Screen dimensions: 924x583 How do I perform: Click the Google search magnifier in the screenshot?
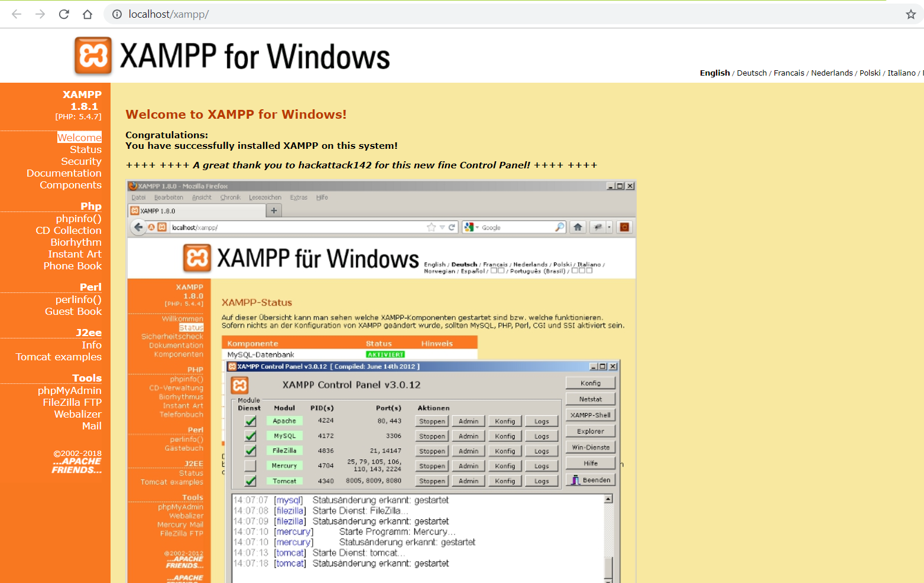(x=559, y=227)
